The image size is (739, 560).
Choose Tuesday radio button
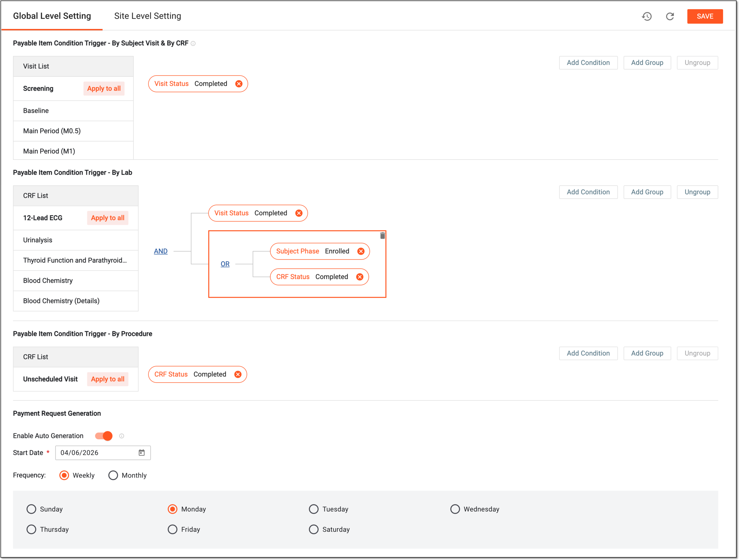(x=313, y=509)
